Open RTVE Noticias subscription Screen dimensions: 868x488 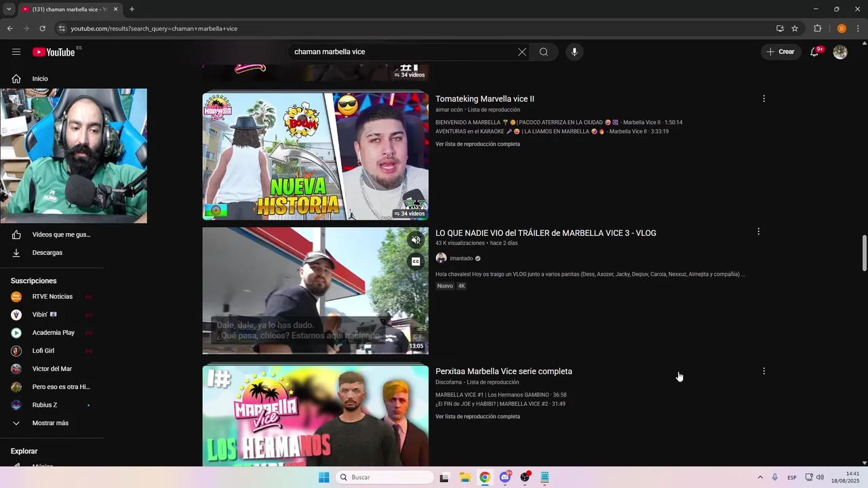[52, 297]
